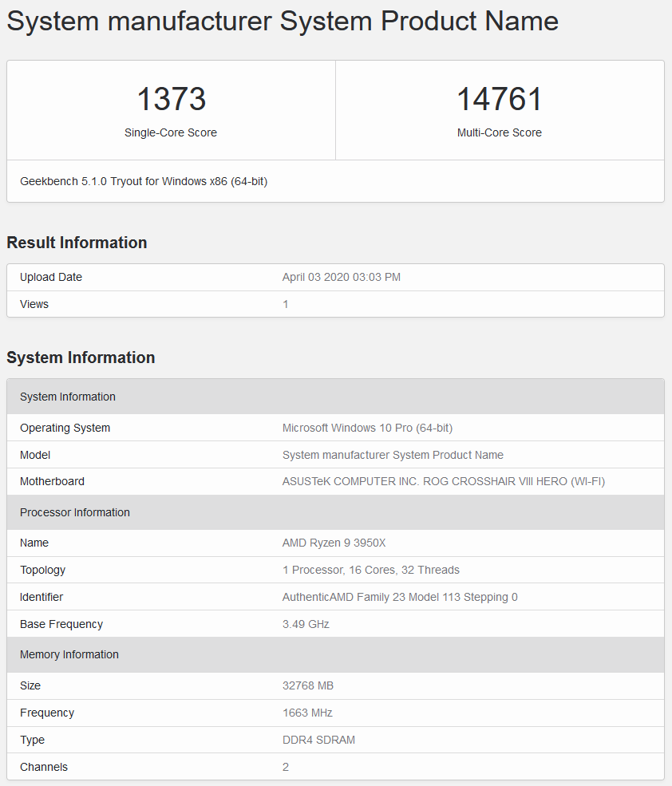Select the memory Type label
Viewport: 672px width, 786px height.
(x=32, y=741)
